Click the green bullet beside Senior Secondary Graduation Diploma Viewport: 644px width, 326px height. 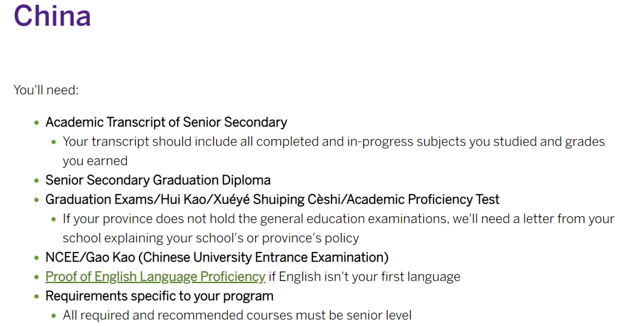click(37, 180)
